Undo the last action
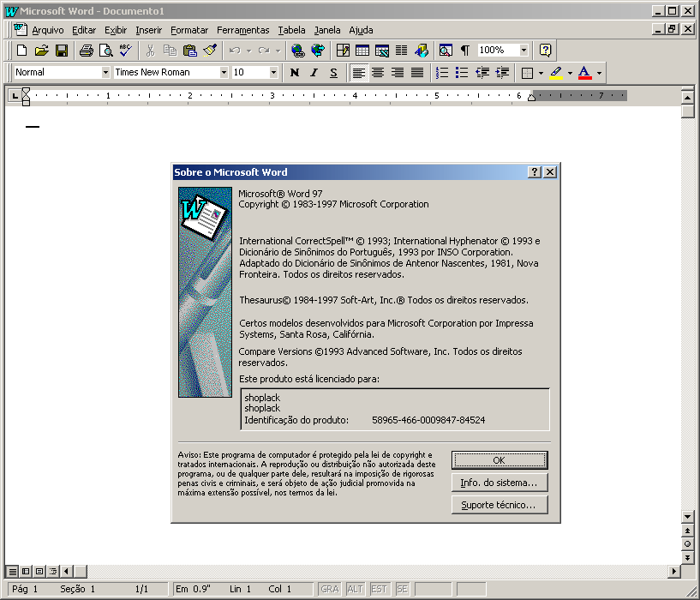The width and height of the screenshot is (700, 600). [235, 51]
